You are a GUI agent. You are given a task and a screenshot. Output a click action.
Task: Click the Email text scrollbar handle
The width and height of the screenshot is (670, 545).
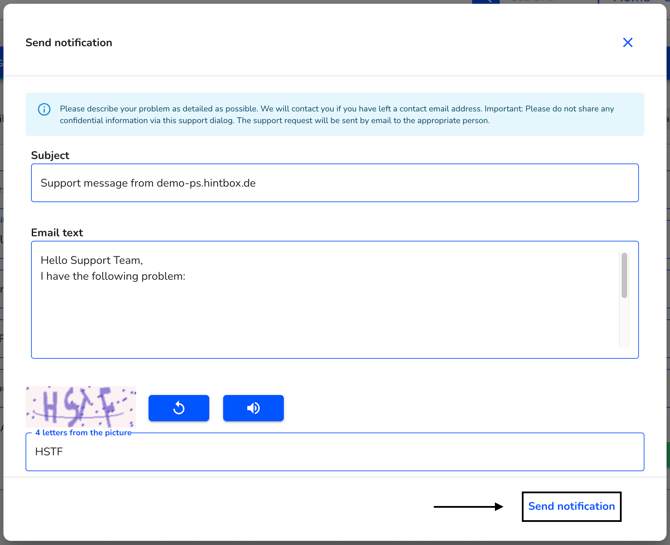pos(624,275)
